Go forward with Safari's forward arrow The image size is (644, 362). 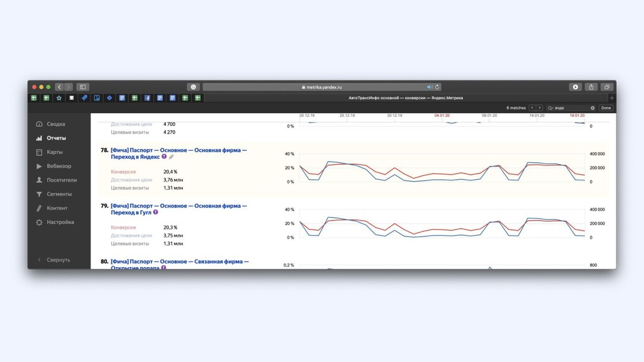pos(69,87)
